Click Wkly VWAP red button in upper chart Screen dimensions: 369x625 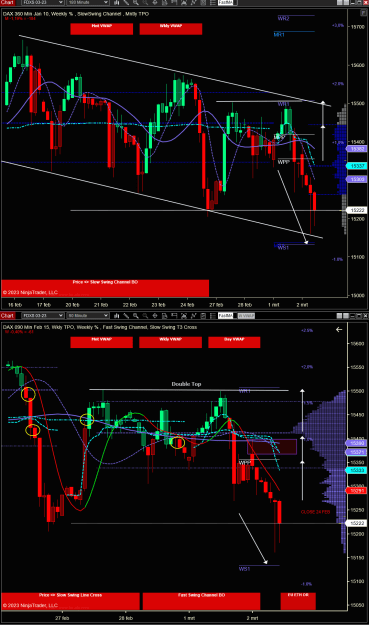coord(171,29)
